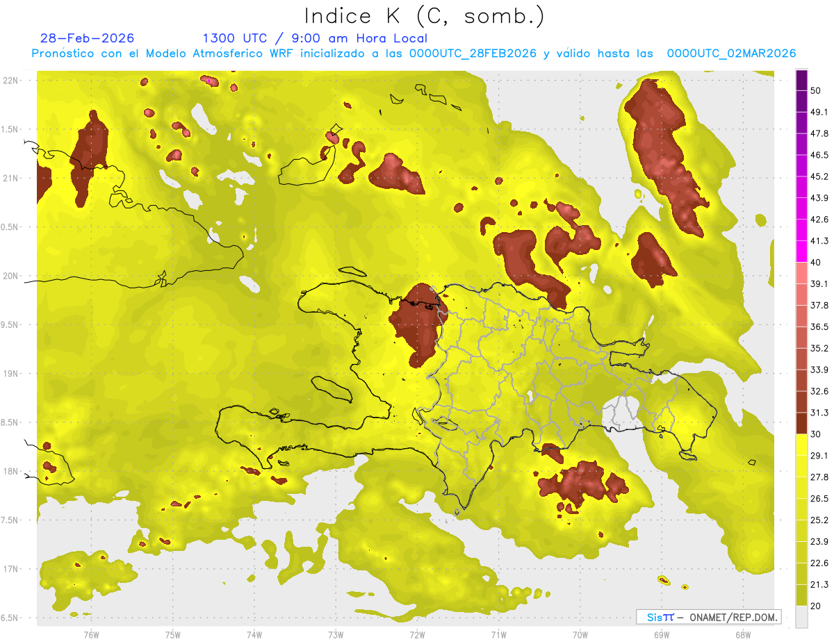Pick the olive swatch between 20 and 21.3
Screen dimensions: 834x644
coord(801,595)
